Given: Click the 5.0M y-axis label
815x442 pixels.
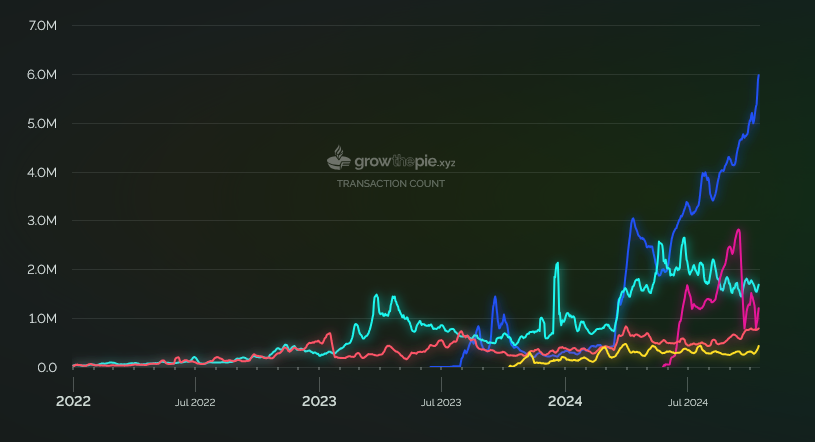Looking at the screenshot, I should click(42, 123).
